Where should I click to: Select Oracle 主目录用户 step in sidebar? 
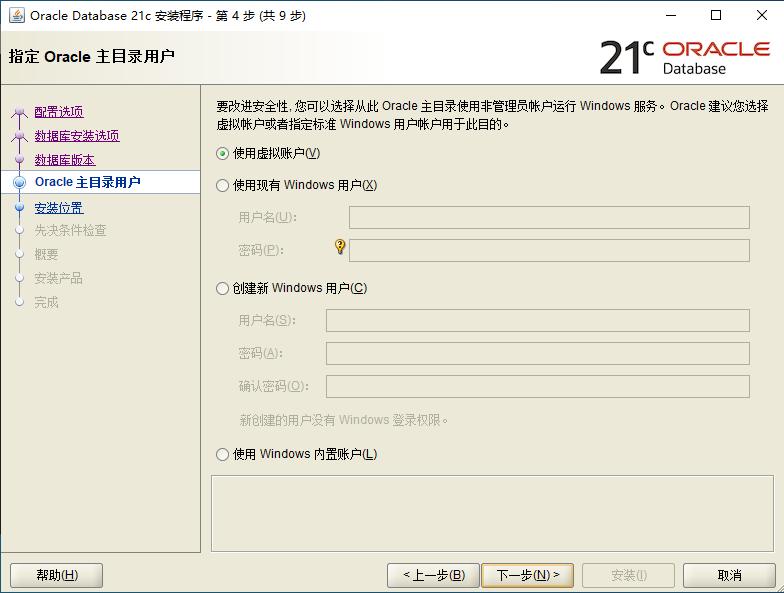(88, 182)
